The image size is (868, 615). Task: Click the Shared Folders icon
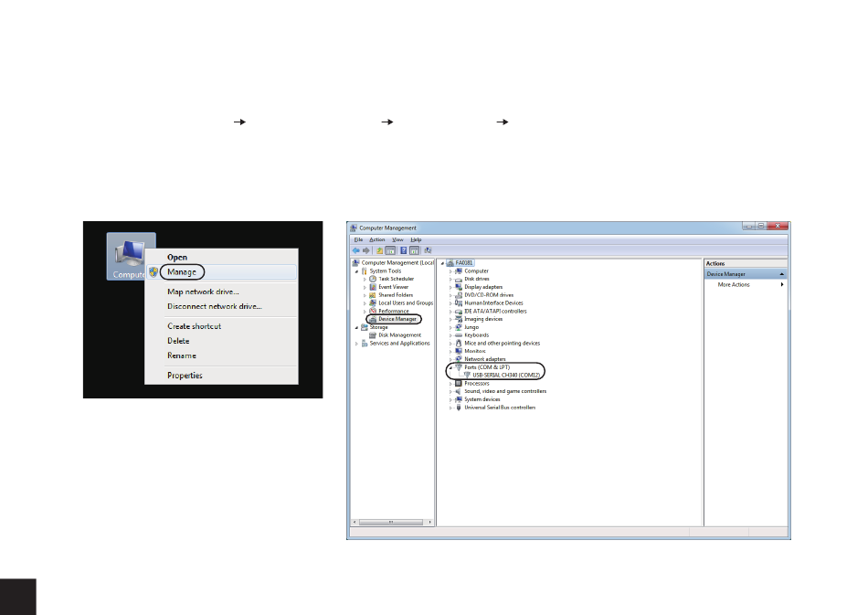pyautogui.click(x=373, y=295)
